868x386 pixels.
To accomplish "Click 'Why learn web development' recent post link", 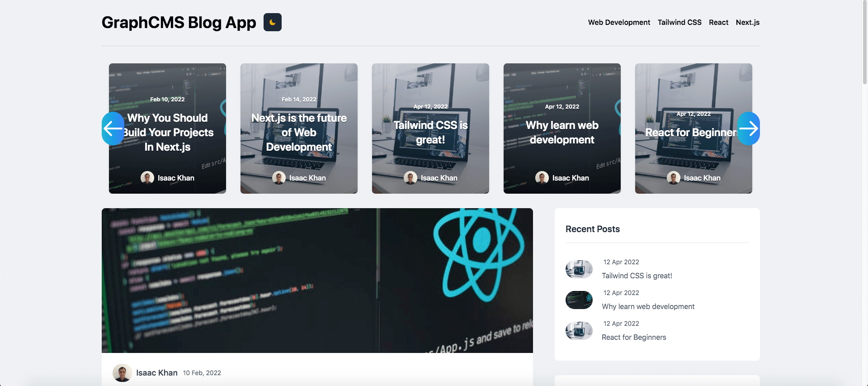I will pyautogui.click(x=648, y=306).
